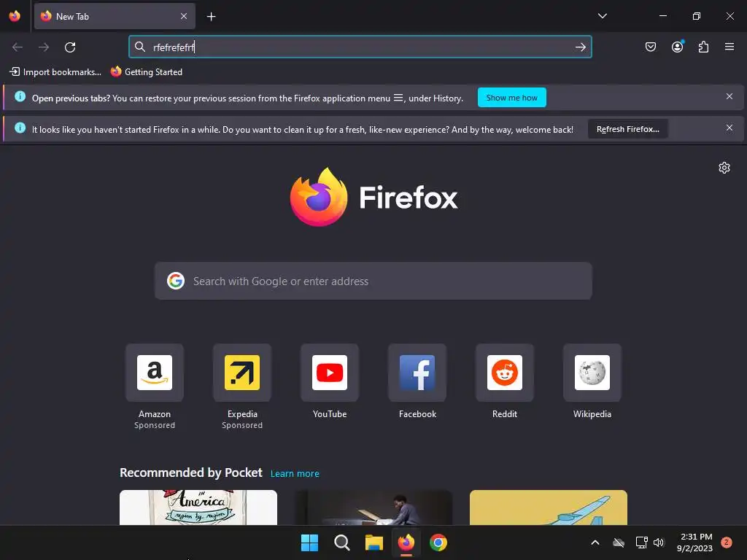Viewport: 747px width, 560px height.
Task: Click the volume speaker tray icon
Action: [659, 542]
